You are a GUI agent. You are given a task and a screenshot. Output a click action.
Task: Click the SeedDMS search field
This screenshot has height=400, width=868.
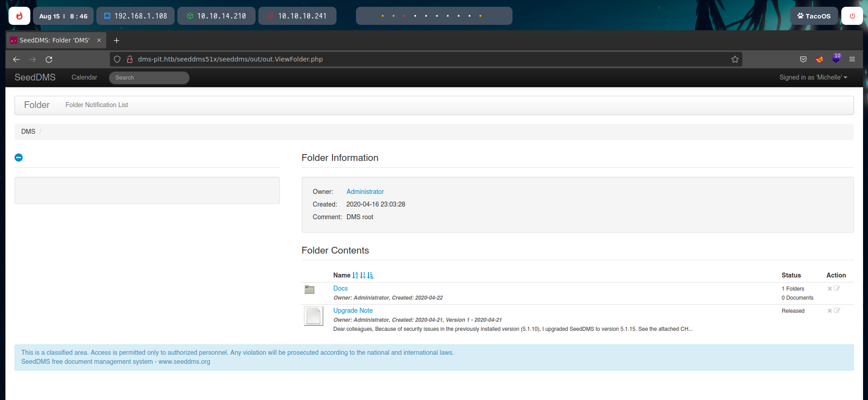(149, 78)
